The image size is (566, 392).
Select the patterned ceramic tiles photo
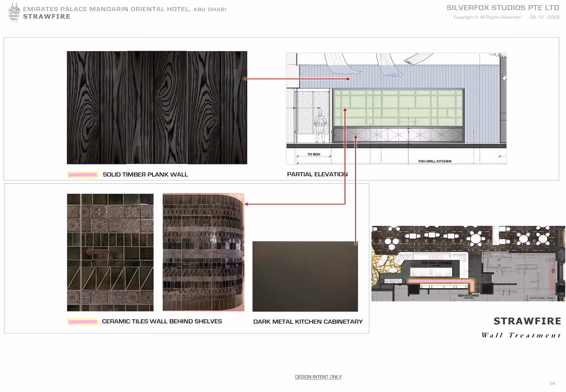click(110, 252)
